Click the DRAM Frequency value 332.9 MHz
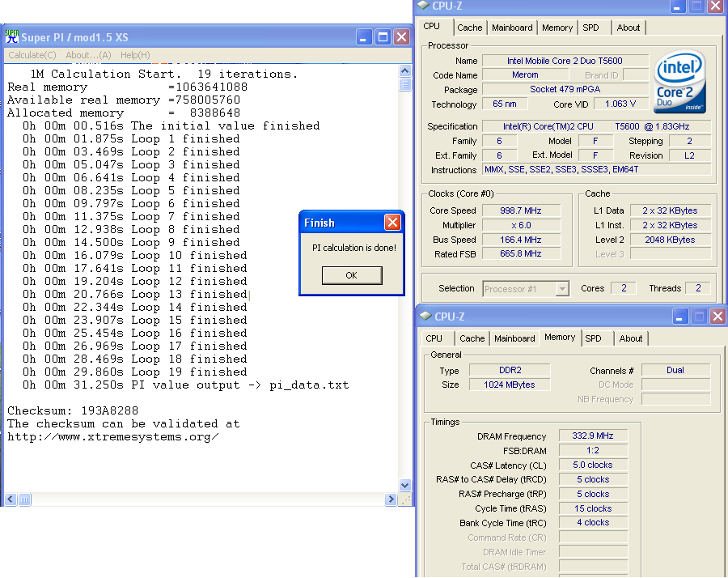728x578 pixels. pyautogui.click(x=593, y=436)
